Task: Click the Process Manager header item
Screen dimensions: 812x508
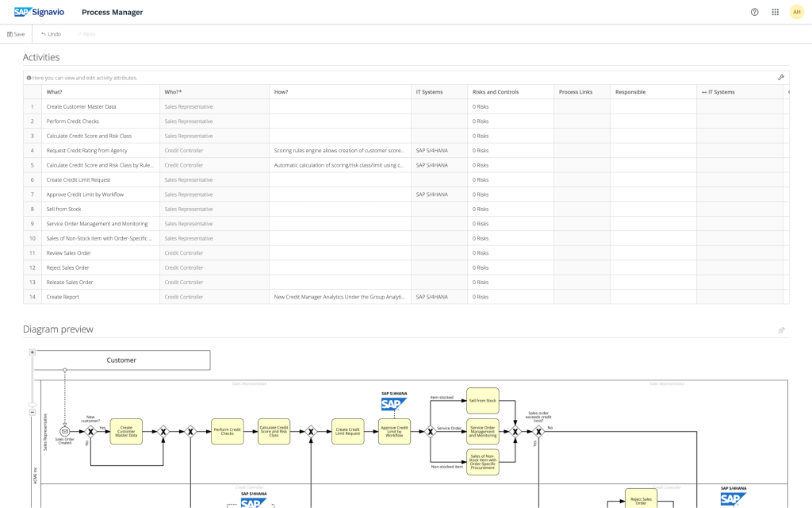Action: click(112, 12)
